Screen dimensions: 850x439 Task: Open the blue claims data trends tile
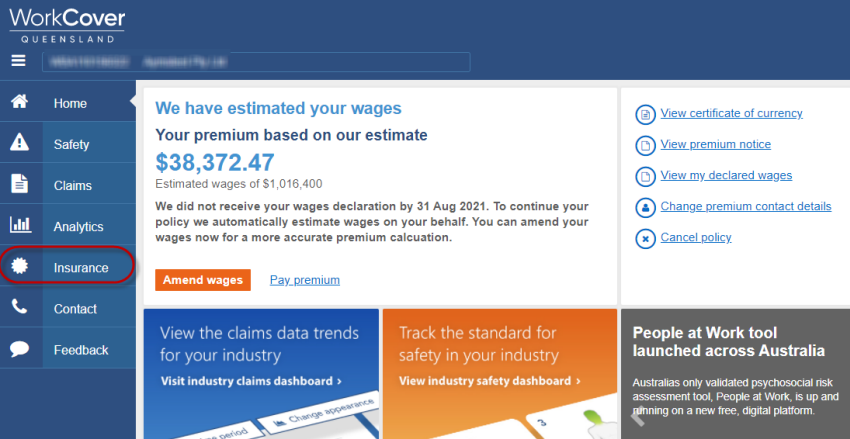[x=261, y=374]
